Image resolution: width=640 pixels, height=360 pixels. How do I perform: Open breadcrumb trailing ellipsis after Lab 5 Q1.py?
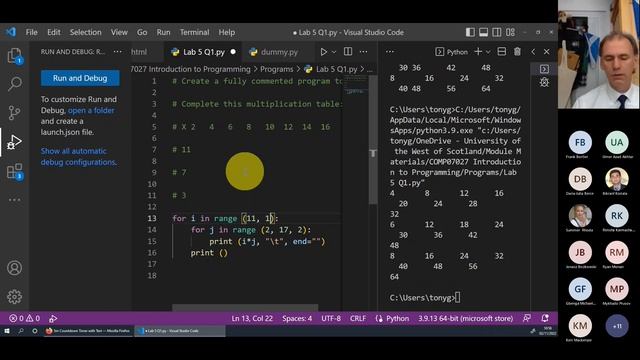pos(369,69)
